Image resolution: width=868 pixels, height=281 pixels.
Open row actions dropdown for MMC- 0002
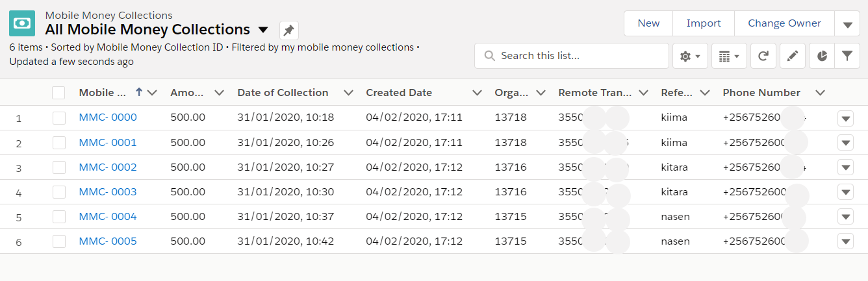845,167
